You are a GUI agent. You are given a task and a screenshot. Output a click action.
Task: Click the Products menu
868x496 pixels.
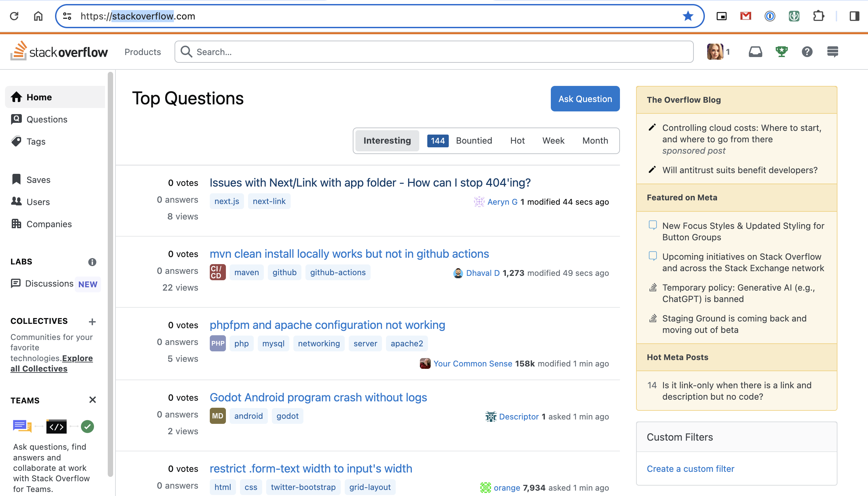[x=142, y=52]
